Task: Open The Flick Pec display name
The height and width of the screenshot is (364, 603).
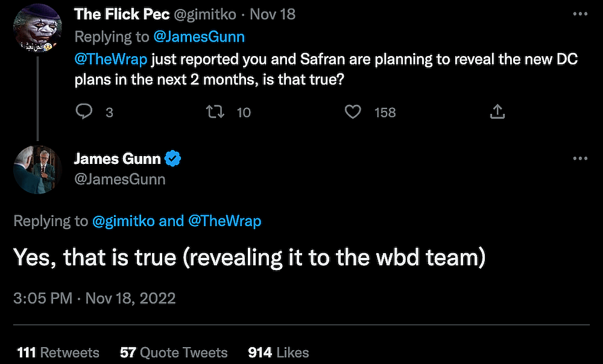Action: (x=122, y=14)
